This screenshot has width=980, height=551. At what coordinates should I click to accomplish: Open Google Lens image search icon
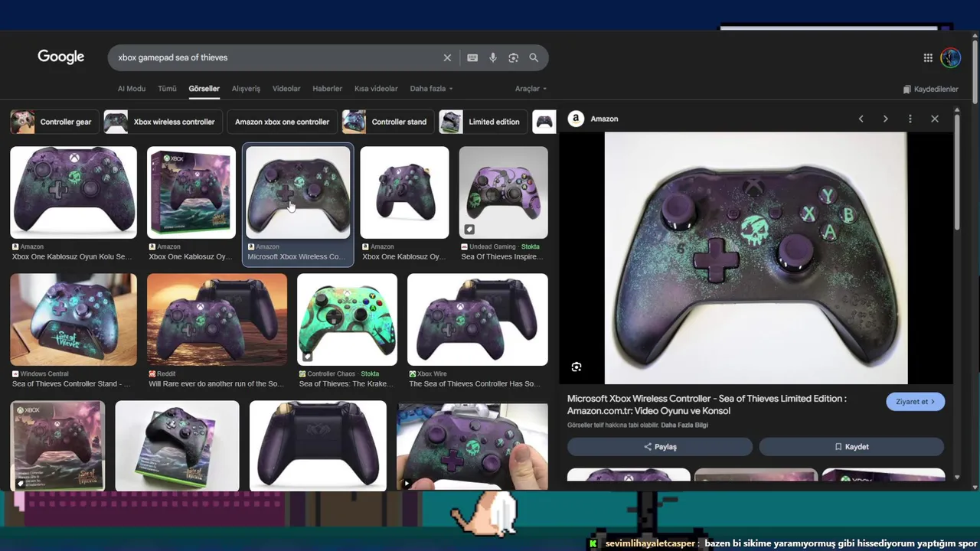(514, 57)
